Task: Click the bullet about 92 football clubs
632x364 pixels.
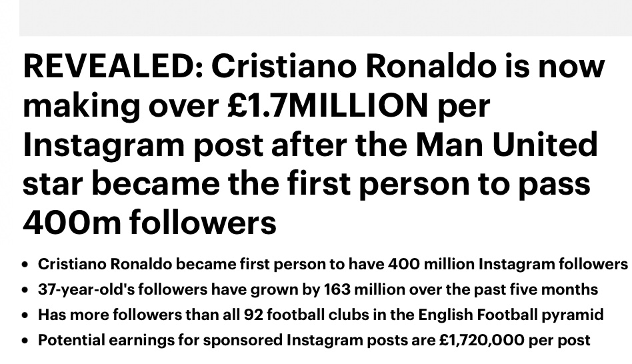Action: click(x=321, y=315)
